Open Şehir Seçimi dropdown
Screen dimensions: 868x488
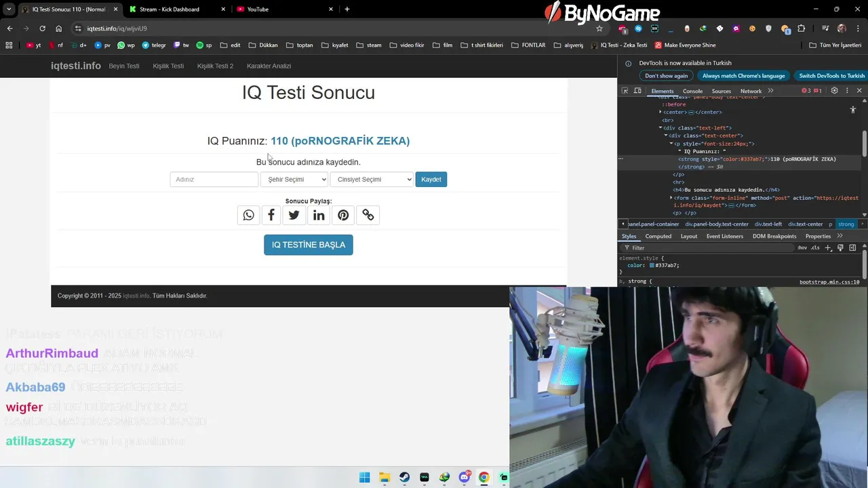[294, 179]
